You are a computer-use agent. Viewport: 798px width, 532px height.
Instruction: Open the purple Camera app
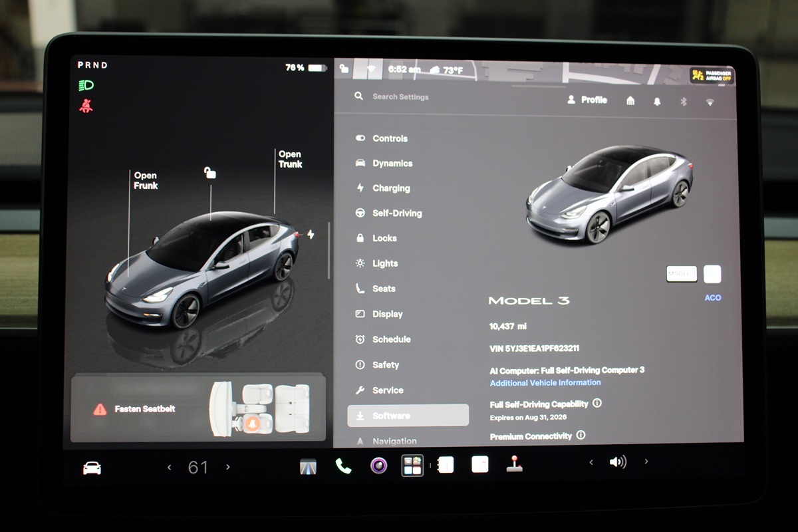378,465
